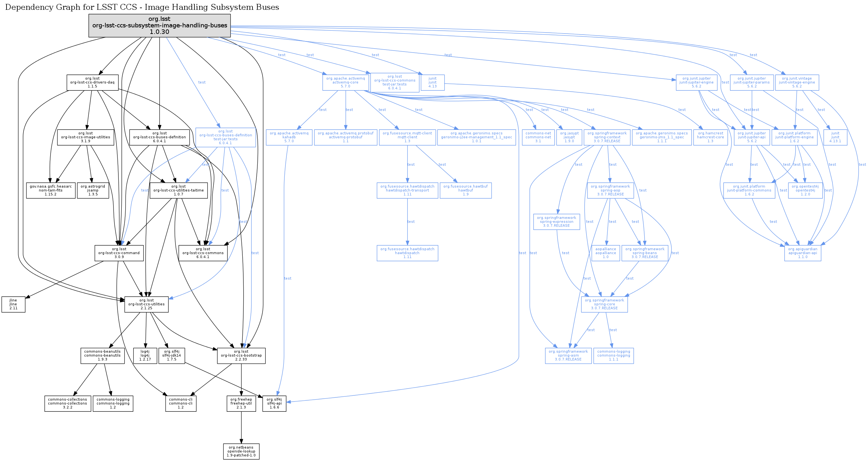Image resolution: width=868 pixels, height=461 pixels.
Task: Select the junit-vintage-engine 5.6.2 node
Action: [797, 83]
